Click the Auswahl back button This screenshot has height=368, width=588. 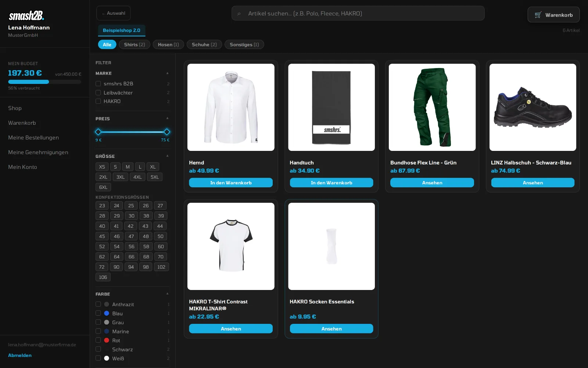(x=114, y=13)
